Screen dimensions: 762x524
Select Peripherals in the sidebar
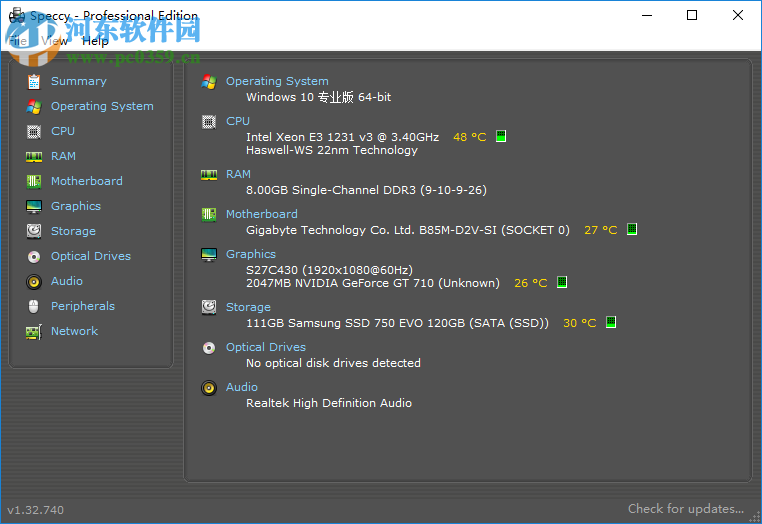click(x=83, y=306)
